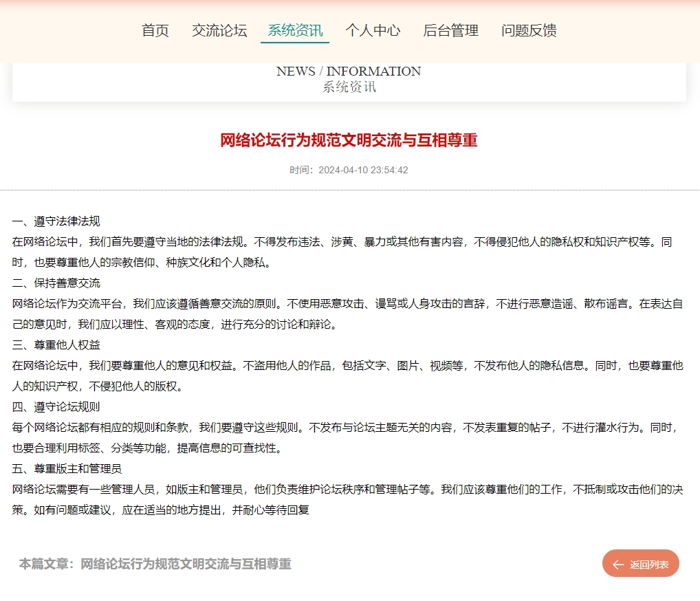
Task: Open the 首页 navigation item
Action: [x=155, y=30]
